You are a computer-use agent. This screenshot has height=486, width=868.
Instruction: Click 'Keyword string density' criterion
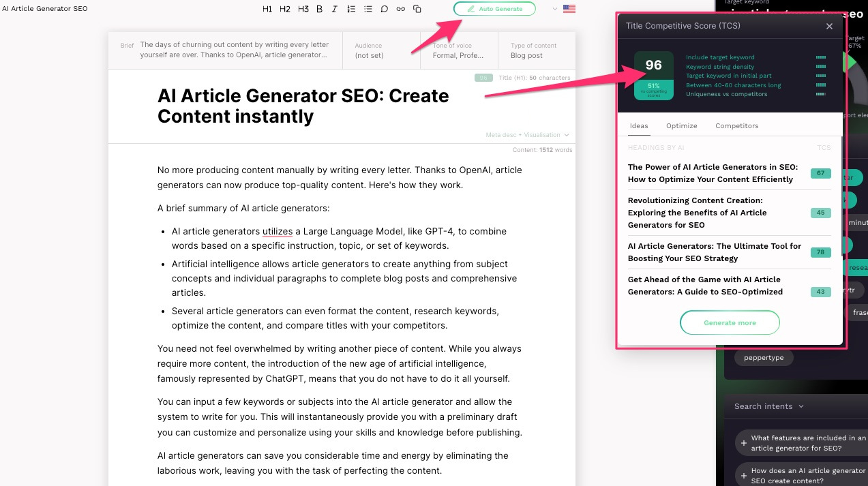click(719, 67)
